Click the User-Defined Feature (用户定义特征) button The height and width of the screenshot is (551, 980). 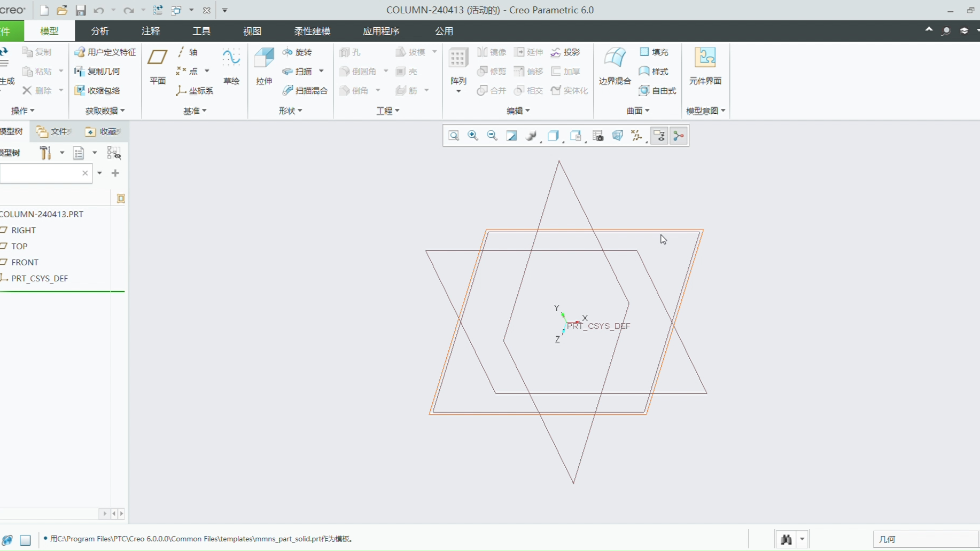[105, 52]
